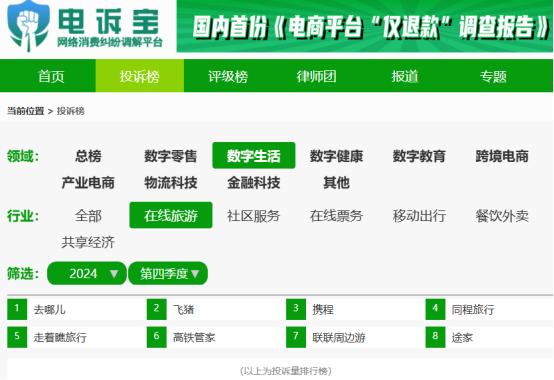Expand the 2024 year dropdown
Screen dimensions: 554x380
coord(87,273)
